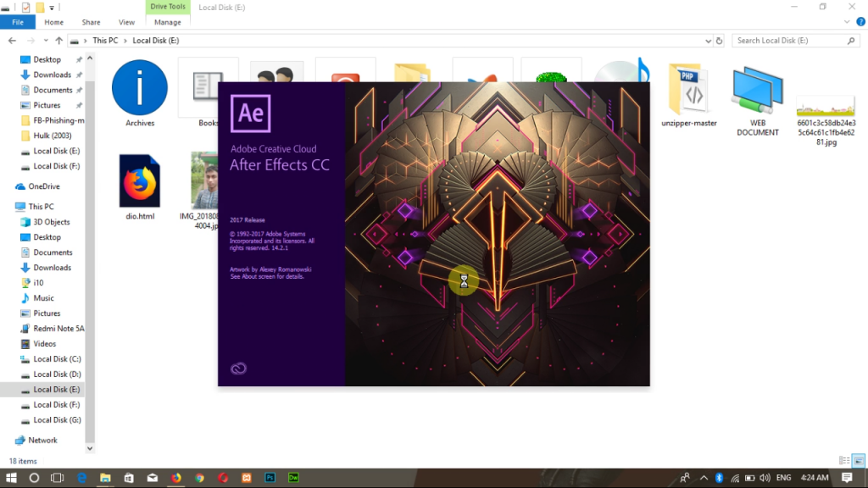868x488 pixels.
Task: Switch to the Home ribbon tab
Action: coord(53,22)
